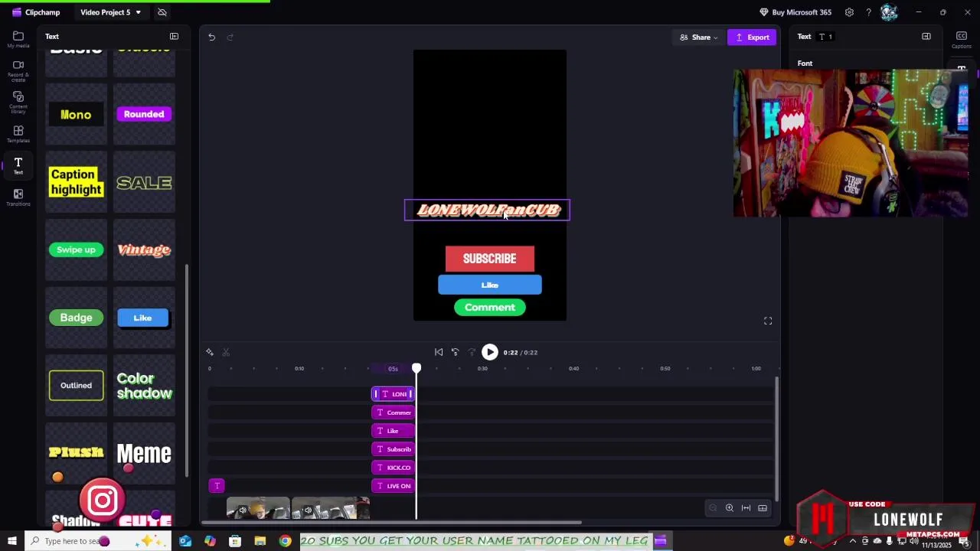The image size is (980, 551).
Task: Open the Captions panel
Action: [962, 40]
